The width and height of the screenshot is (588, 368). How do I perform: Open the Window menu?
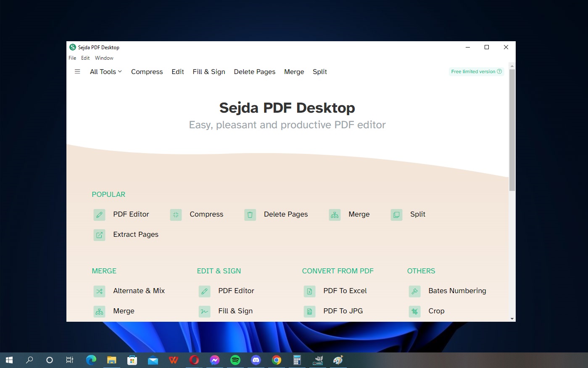pyautogui.click(x=104, y=58)
